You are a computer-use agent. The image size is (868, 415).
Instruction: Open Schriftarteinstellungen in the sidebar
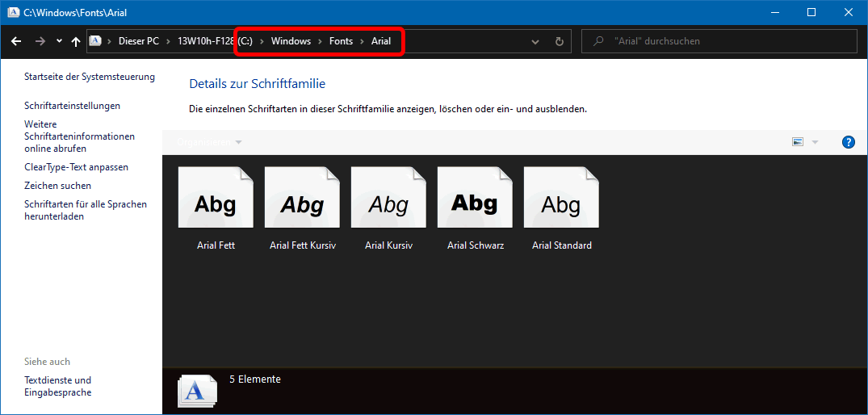click(x=72, y=106)
